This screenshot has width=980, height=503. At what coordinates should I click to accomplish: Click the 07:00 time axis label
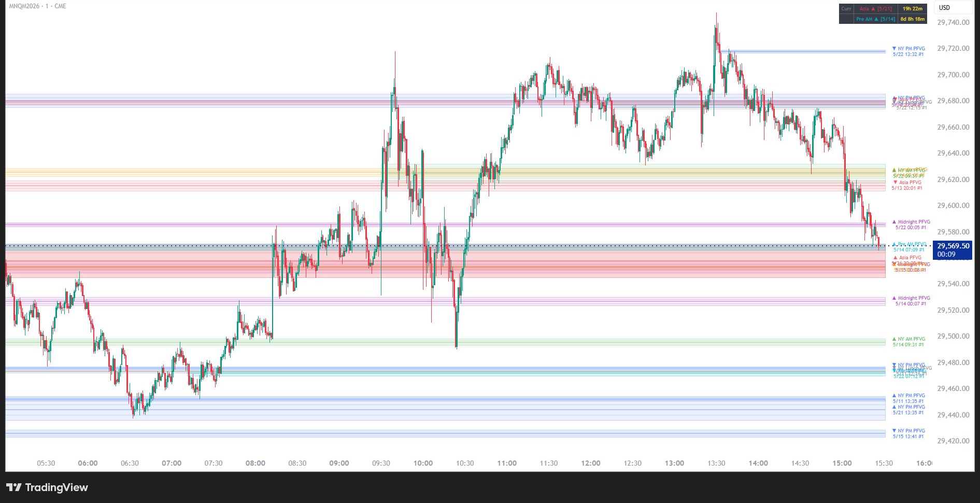coord(172,463)
